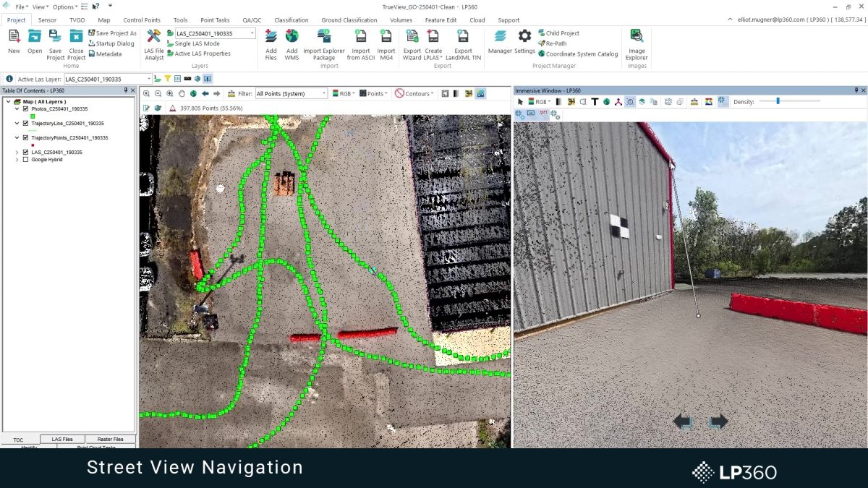Screen dimensions: 868x488
Task: Open the RGB display dropdown in map toolbar
Action: click(x=344, y=93)
